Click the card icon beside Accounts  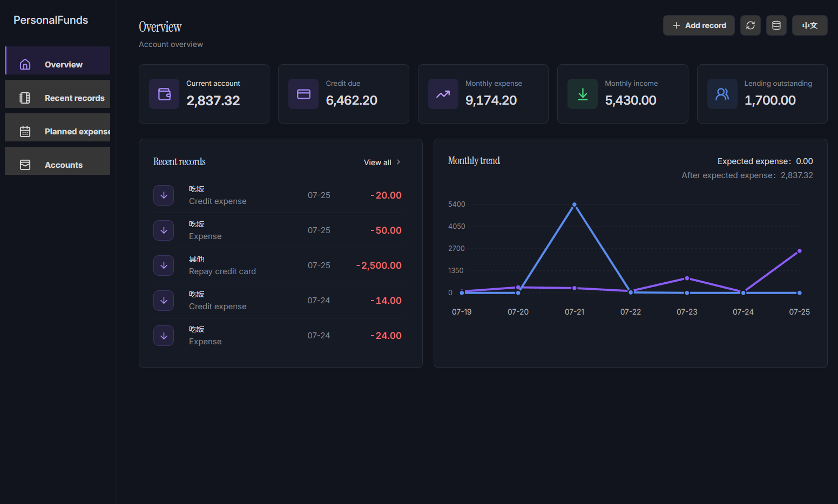click(25, 165)
